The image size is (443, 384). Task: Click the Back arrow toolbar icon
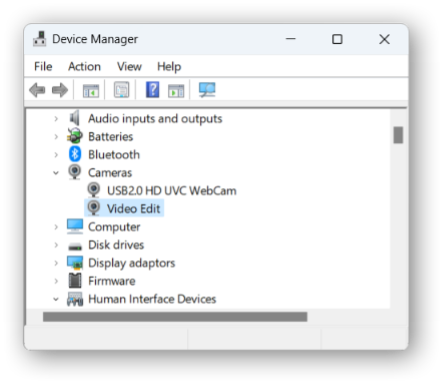click(x=37, y=90)
